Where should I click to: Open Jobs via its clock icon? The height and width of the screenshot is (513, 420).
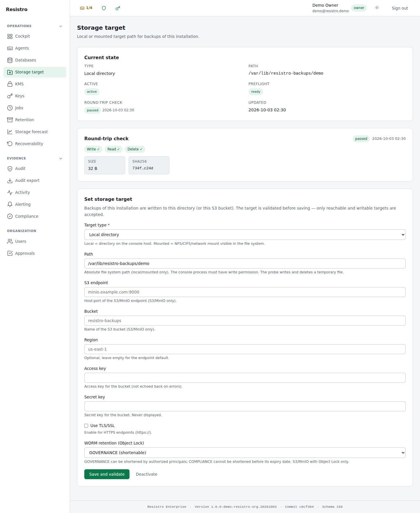pos(10,108)
